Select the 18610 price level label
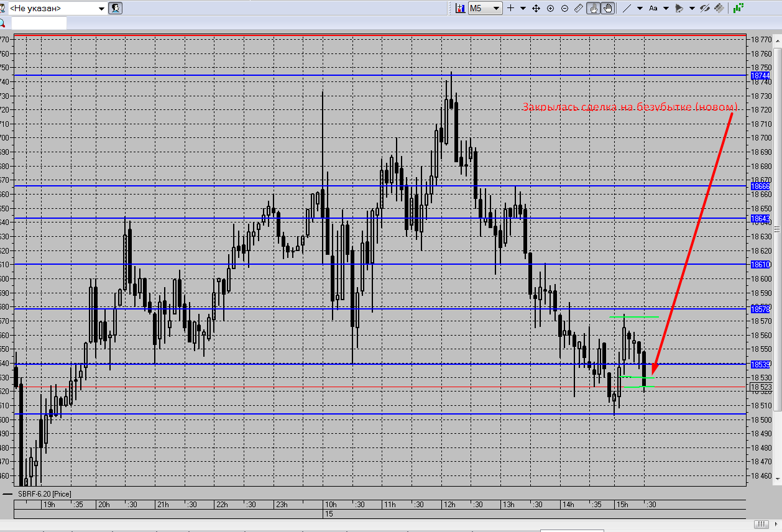Image resolution: width=782 pixels, height=532 pixels. [x=760, y=264]
